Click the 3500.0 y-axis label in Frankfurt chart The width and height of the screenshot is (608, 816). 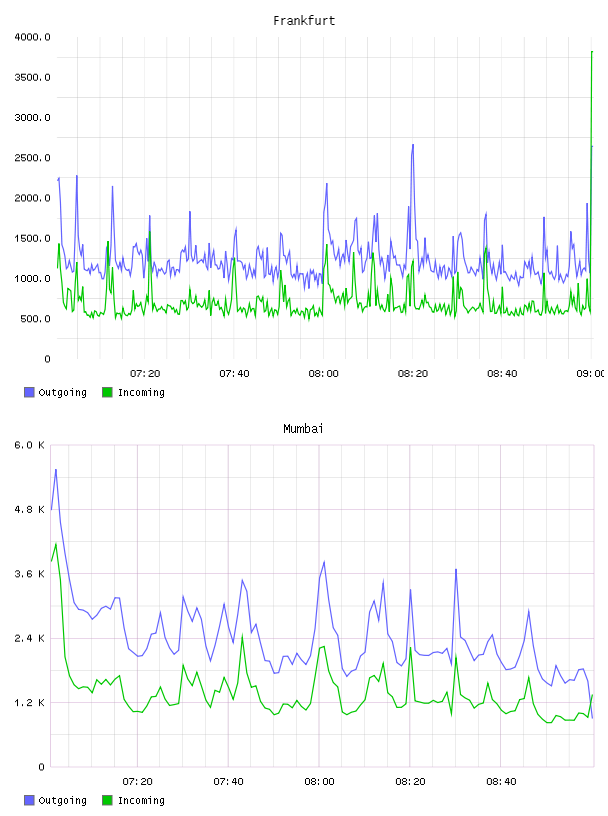coord(33,78)
